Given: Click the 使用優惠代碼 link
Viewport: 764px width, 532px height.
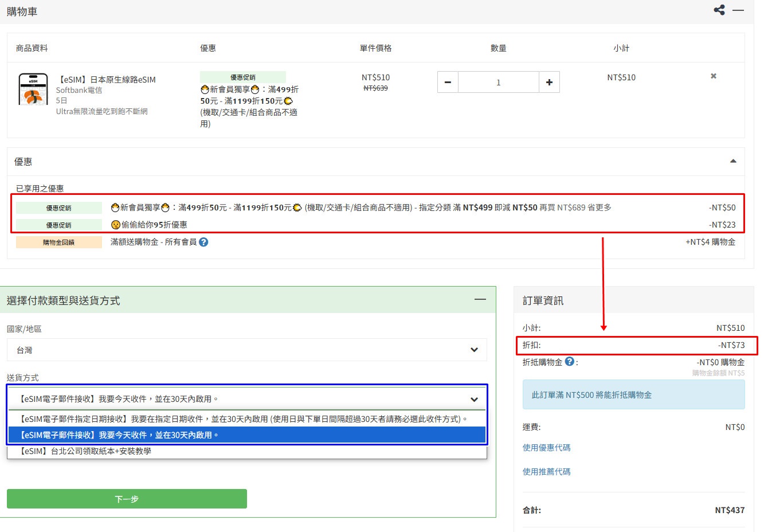Looking at the screenshot, I should (x=546, y=448).
